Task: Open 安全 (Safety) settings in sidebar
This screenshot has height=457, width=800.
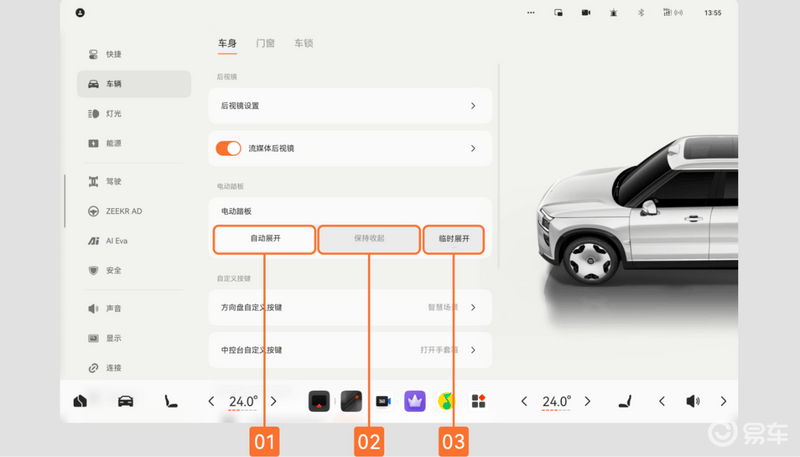Action: pyautogui.click(x=113, y=270)
